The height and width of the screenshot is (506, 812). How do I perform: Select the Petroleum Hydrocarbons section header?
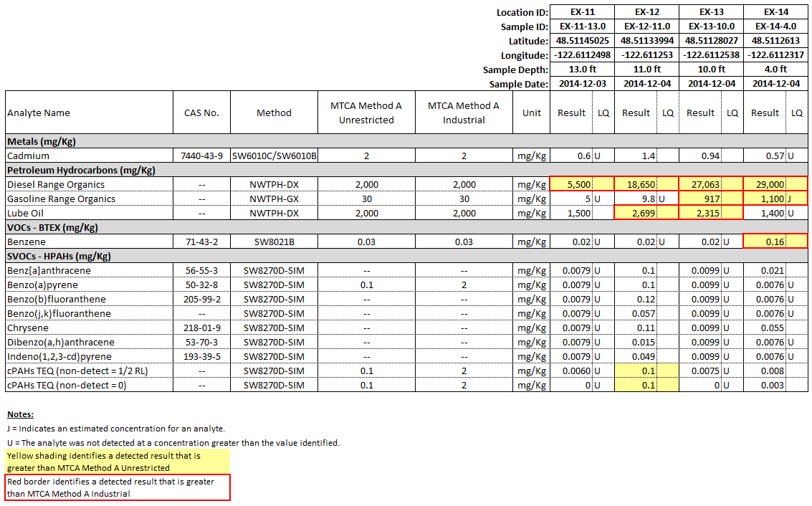pyautogui.click(x=79, y=170)
